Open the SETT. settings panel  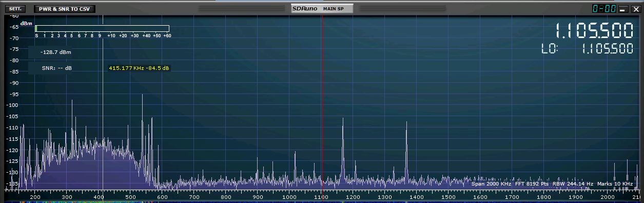coord(15,9)
